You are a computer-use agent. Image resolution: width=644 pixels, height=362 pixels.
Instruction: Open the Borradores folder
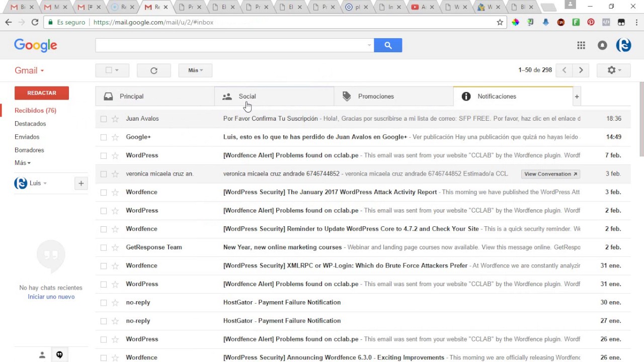pos(29,150)
